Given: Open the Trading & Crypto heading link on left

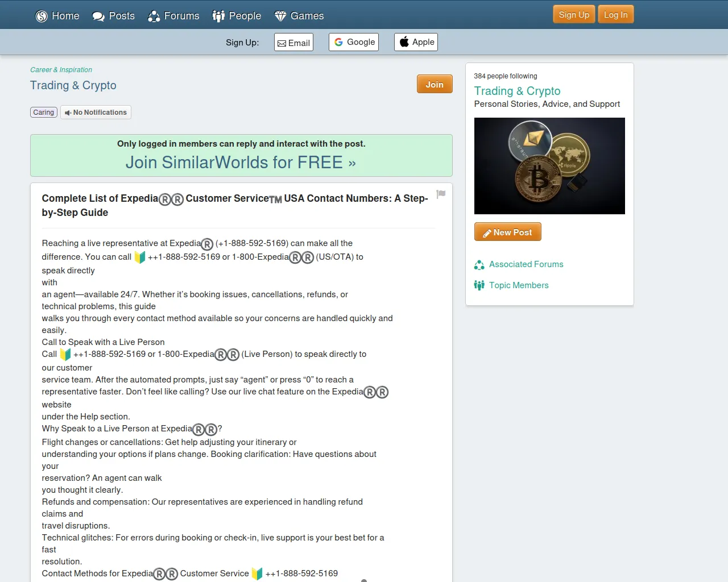Looking at the screenshot, I should [x=73, y=85].
